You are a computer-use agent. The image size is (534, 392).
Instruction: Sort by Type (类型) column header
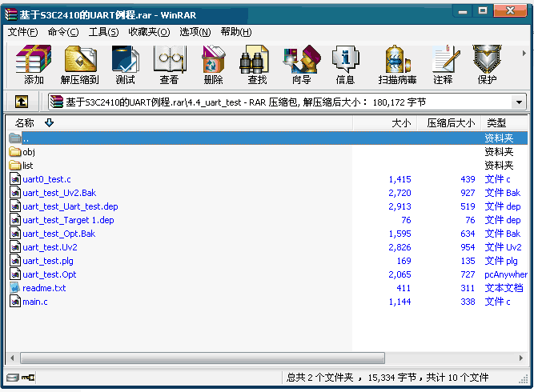[x=504, y=123]
